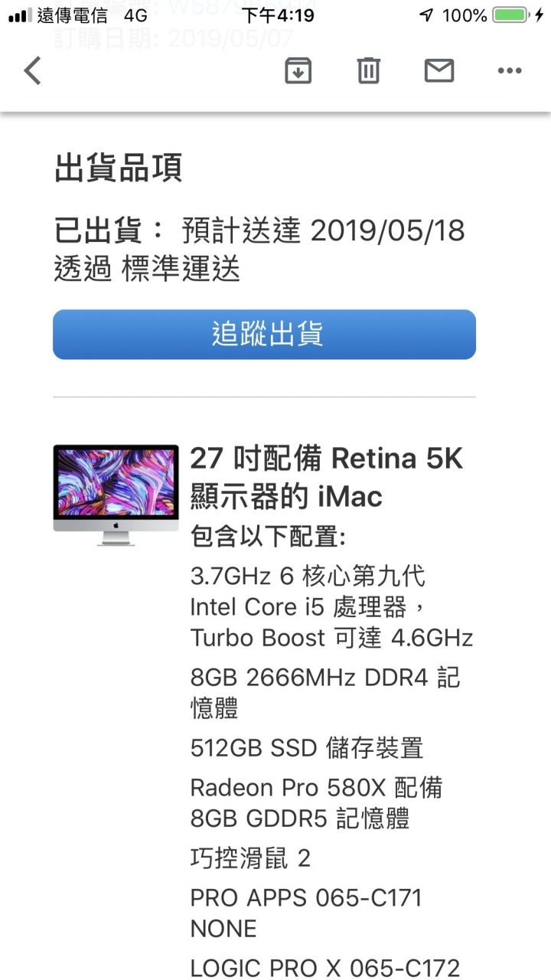Tap the 8GB 2666MHz DDR4 memory line
The height and width of the screenshot is (980, 551).
pos(325,692)
